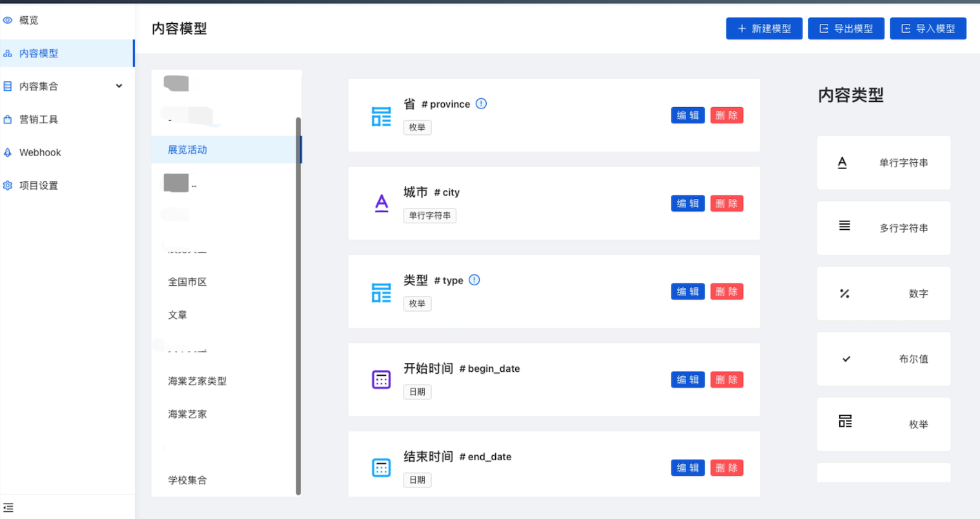Open the 内容集合 menu

[67, 86]
